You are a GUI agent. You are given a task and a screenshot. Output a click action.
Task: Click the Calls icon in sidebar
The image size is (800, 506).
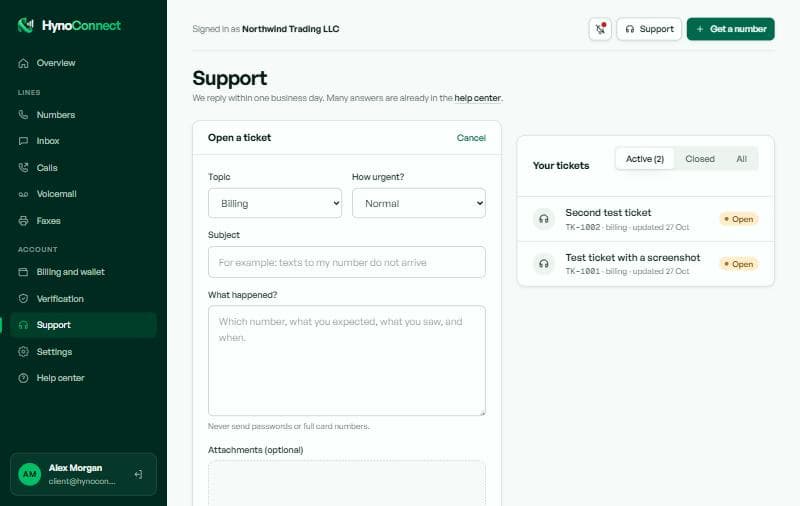coord(23,167)
